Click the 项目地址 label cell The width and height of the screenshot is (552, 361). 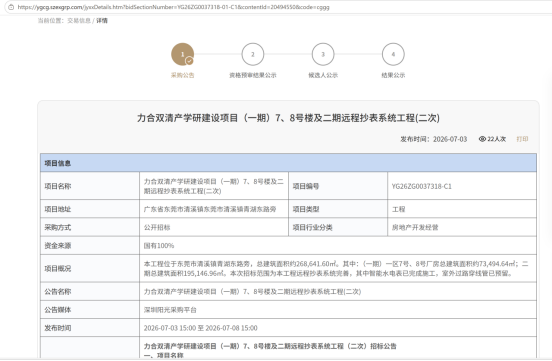tap(90, 209)
